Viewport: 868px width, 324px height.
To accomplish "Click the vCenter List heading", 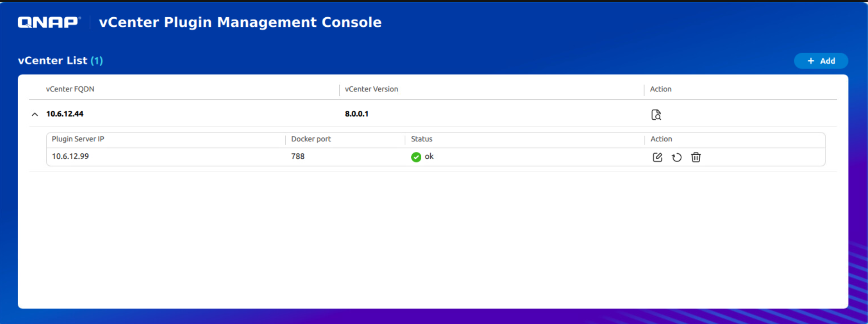I will click(x=53, y=61).
